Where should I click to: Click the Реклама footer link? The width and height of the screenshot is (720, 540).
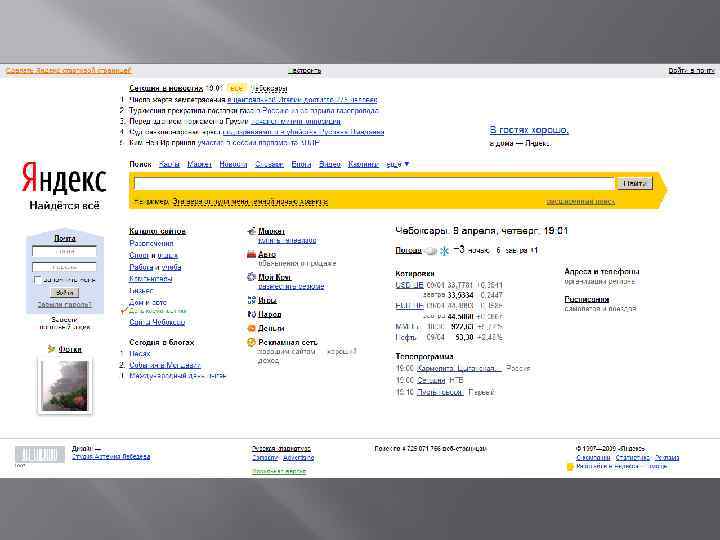pos(667,457)
